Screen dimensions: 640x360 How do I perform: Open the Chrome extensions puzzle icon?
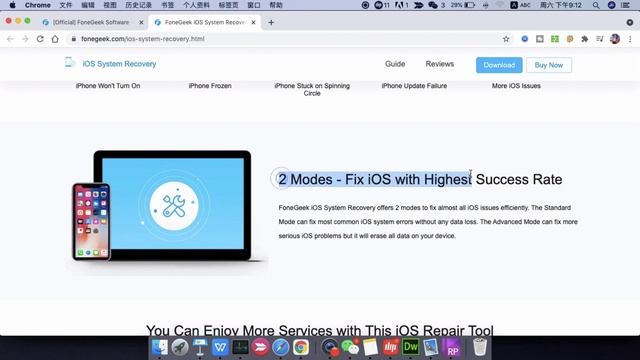[584, 39]
